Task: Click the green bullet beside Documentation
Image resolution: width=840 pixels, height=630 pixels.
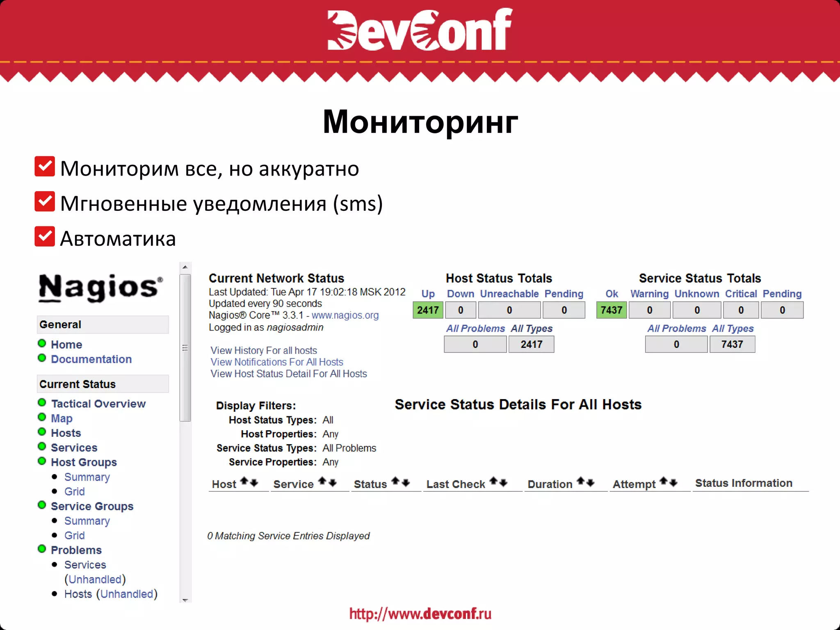Action: [x=42, y=358]
